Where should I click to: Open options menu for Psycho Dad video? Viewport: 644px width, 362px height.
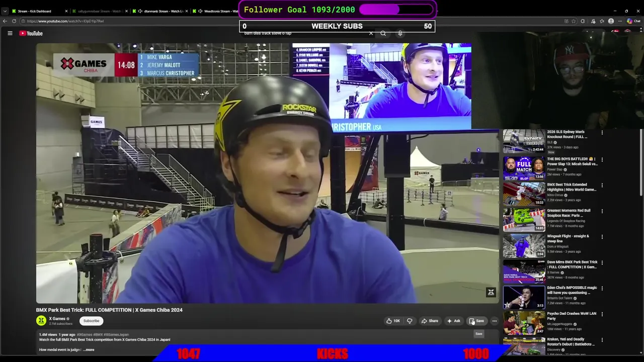click(602, 314)
